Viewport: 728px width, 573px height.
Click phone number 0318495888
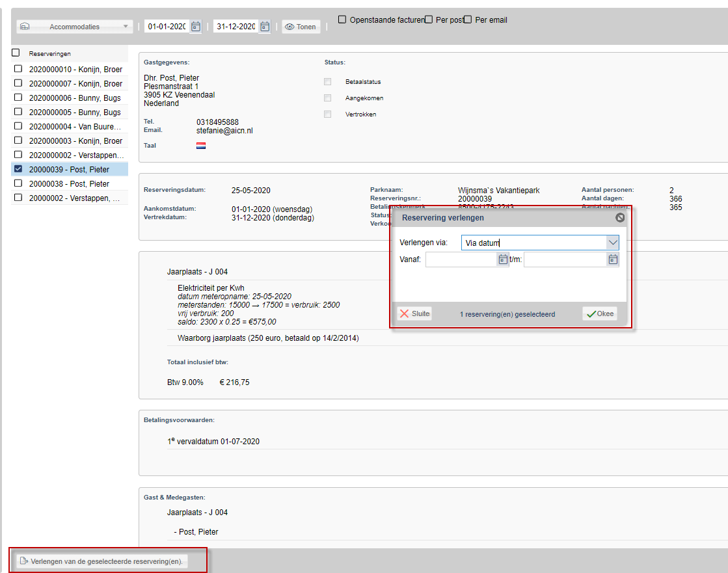(x=217, y=122)
